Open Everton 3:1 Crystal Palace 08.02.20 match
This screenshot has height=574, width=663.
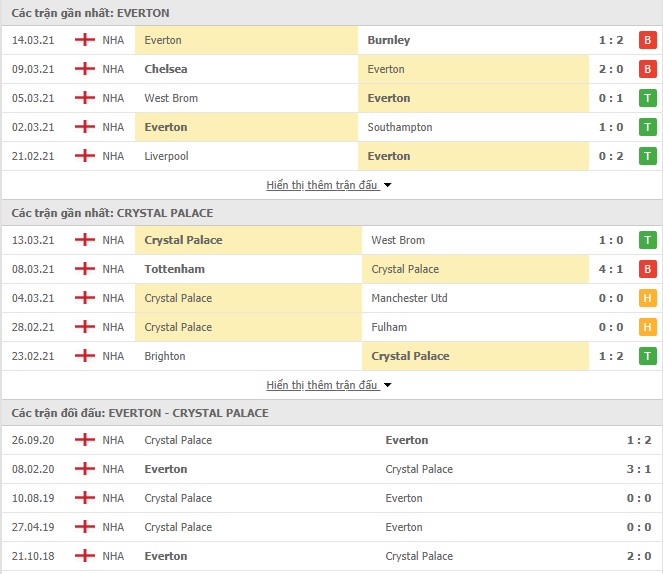[x=332, y=469]
